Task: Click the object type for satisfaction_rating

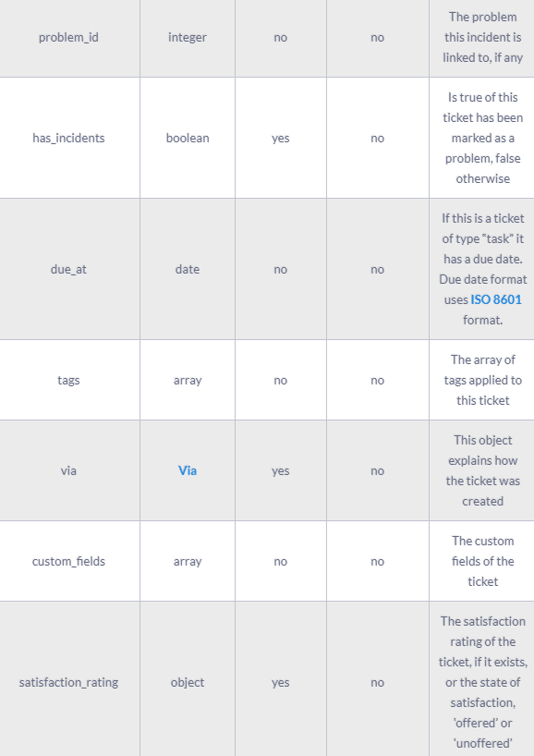Action: tap(188, 682)
